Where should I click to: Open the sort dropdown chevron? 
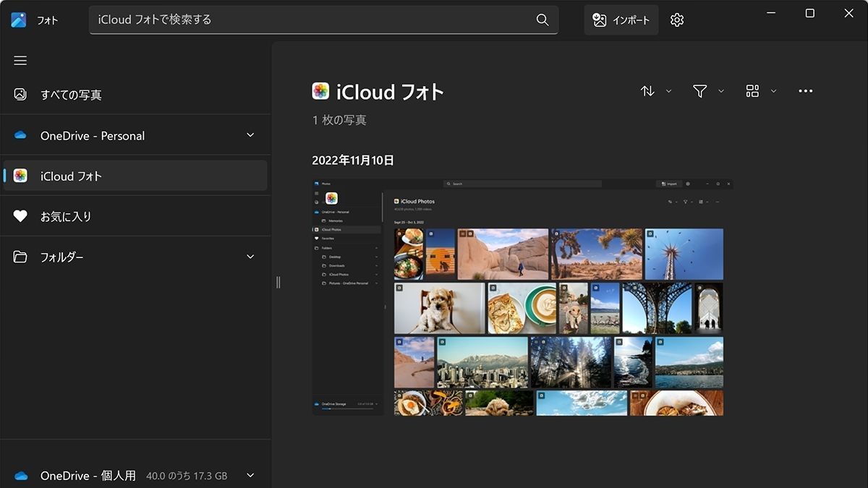[669, 91]
